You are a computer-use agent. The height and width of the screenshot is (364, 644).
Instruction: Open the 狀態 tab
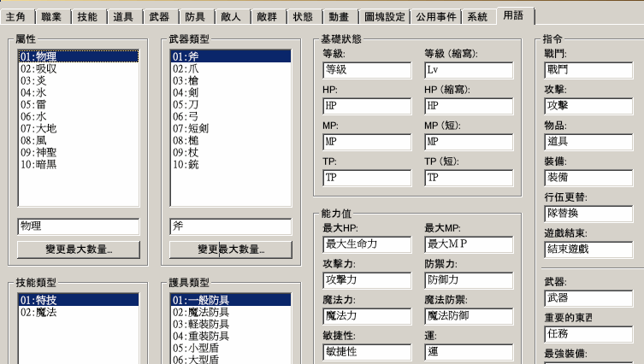coord(303,17)
